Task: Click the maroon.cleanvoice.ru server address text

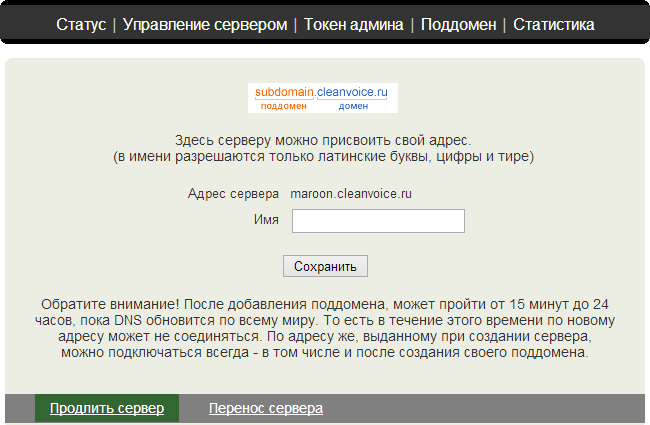Action: (x=351, y=193)
